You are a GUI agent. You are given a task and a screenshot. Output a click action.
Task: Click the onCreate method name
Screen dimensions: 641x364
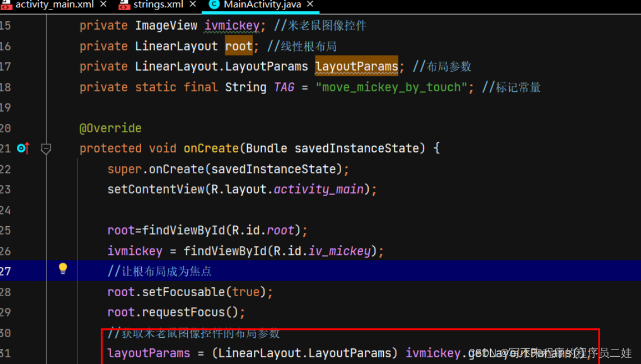click(211, 148)
